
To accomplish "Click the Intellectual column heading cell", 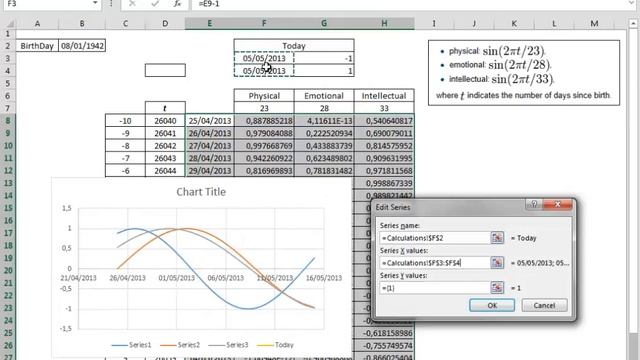I will 384,96.
